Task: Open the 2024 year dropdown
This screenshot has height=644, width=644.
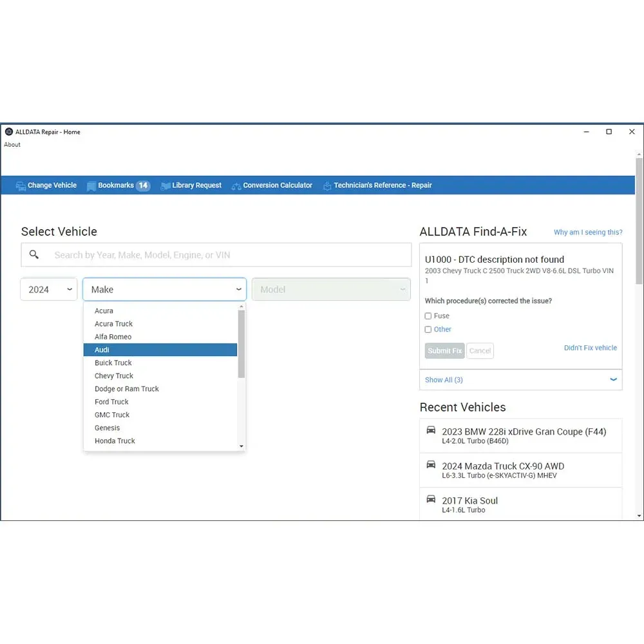Action: point(49,290)
